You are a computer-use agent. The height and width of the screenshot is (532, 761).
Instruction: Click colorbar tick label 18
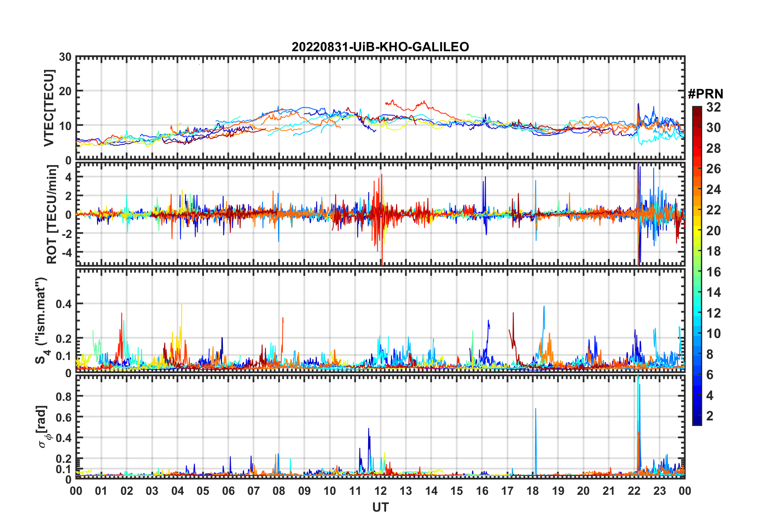713,251
